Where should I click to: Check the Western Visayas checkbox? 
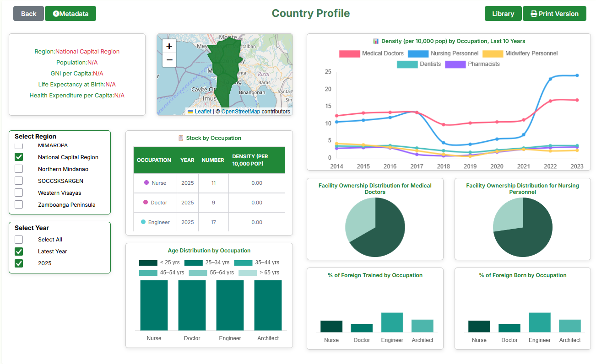[x=19, y=193]
